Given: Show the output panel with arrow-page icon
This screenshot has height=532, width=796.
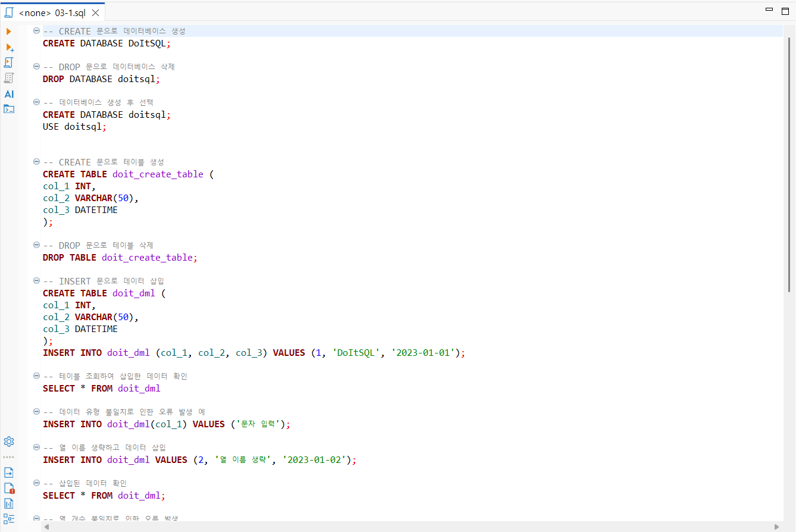Looking at the screenshot, I should tap(9, 472).
